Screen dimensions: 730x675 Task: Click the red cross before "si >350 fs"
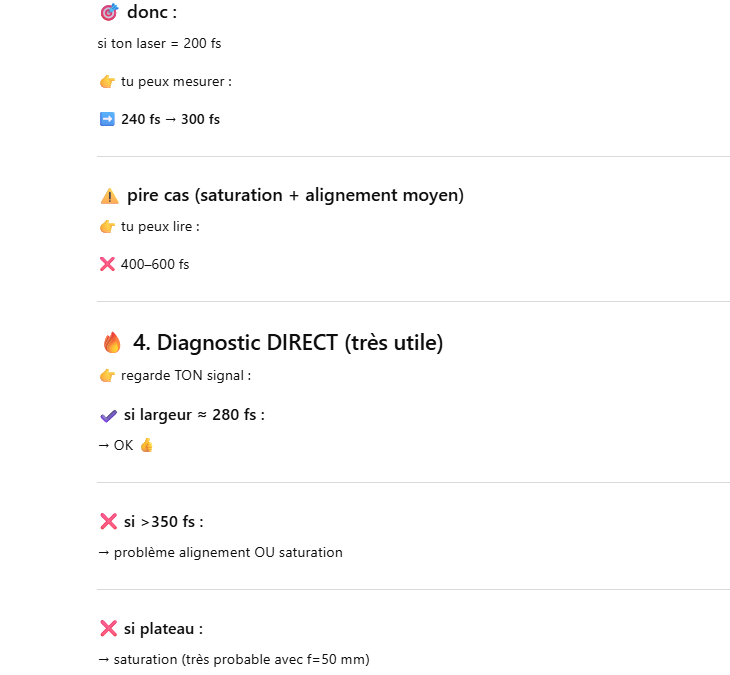tap(109, 521)
